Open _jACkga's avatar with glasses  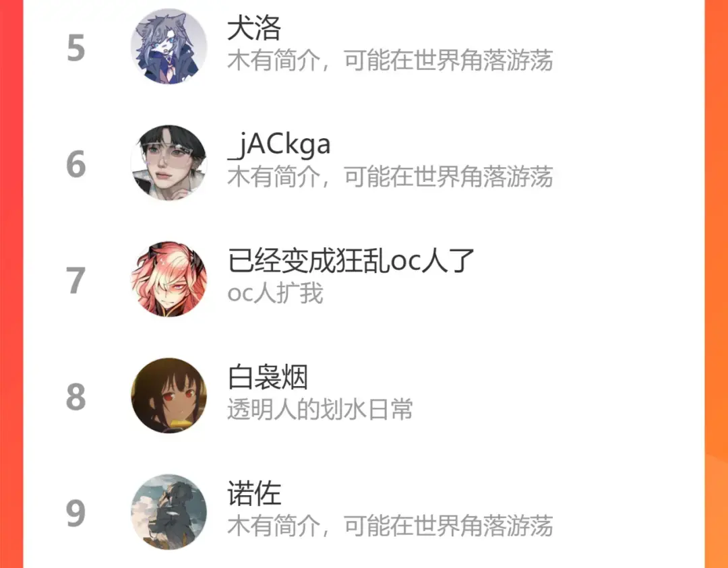(x=169, y=163)
